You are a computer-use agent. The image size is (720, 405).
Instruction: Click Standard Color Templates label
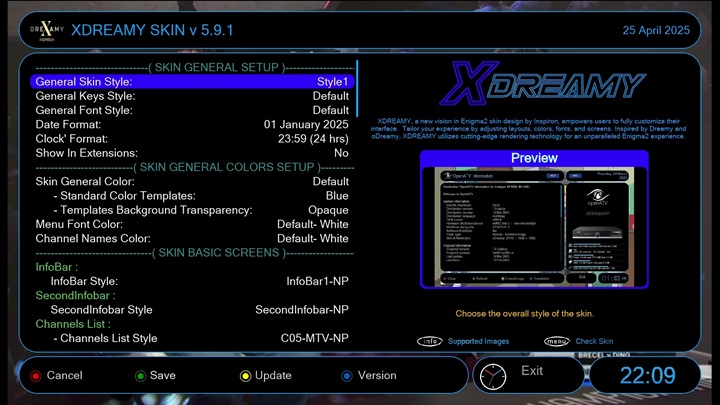[x=124, y=196]
